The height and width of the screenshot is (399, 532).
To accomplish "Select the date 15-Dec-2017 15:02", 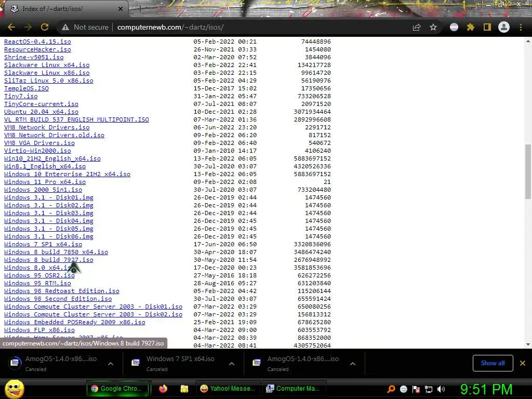I will (x=225, y=88).
